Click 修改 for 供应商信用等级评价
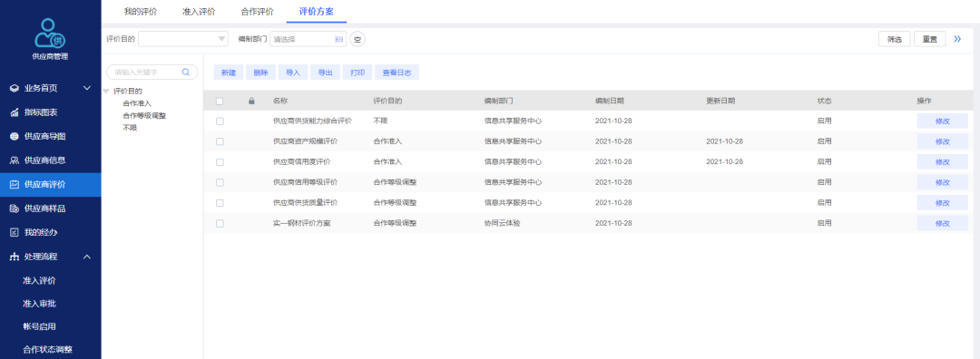The image size is (980, 359). coord(943,182)
